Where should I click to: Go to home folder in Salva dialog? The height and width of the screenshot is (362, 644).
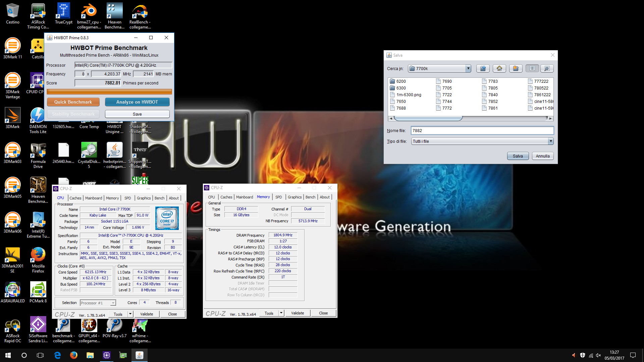[499, 68]
